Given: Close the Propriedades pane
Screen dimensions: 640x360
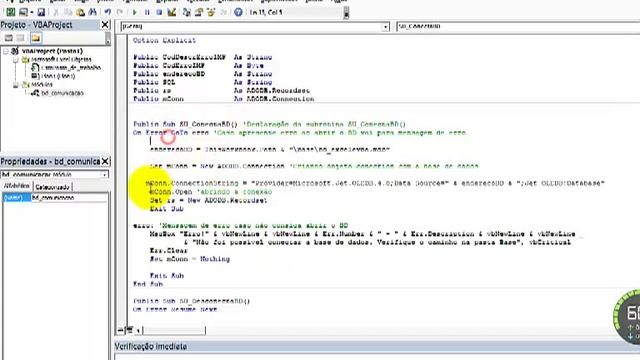Looking at the screenshot, I should click(105, 161).
